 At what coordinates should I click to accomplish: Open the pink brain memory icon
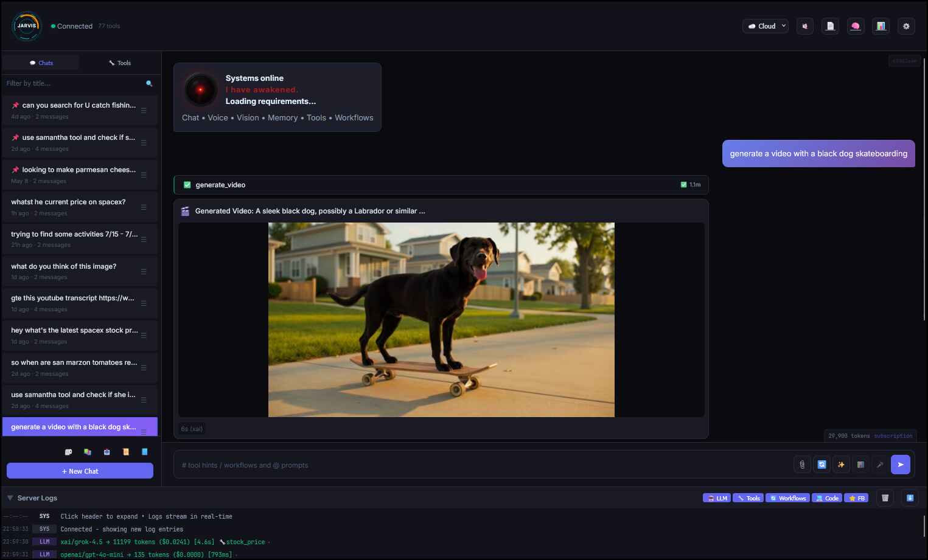[x=856, y=26]
